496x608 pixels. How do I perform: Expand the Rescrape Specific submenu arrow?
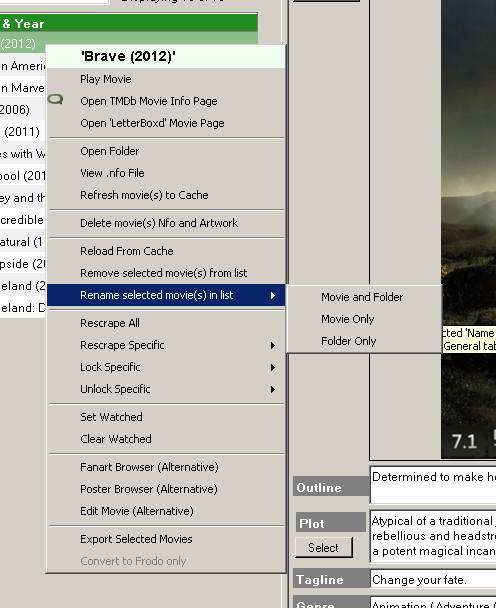[273, 345]
